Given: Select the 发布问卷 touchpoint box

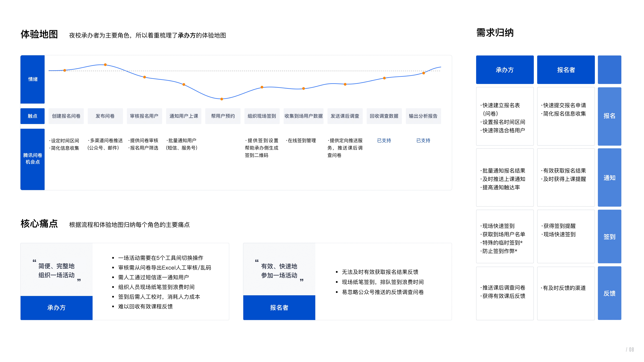Looking at the screenshot, I should (105, 116).
